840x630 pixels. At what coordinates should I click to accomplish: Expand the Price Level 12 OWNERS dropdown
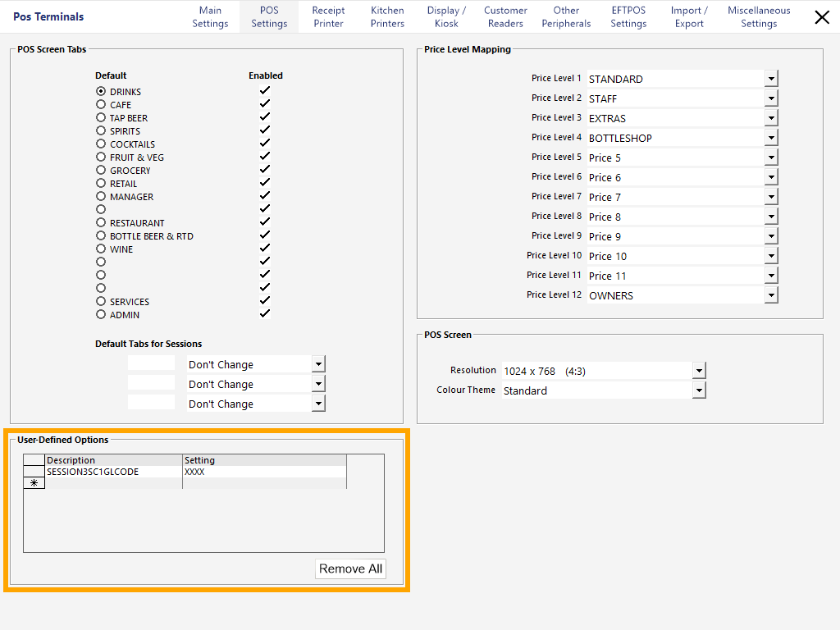pyautogui.click(x=770, y=294)
